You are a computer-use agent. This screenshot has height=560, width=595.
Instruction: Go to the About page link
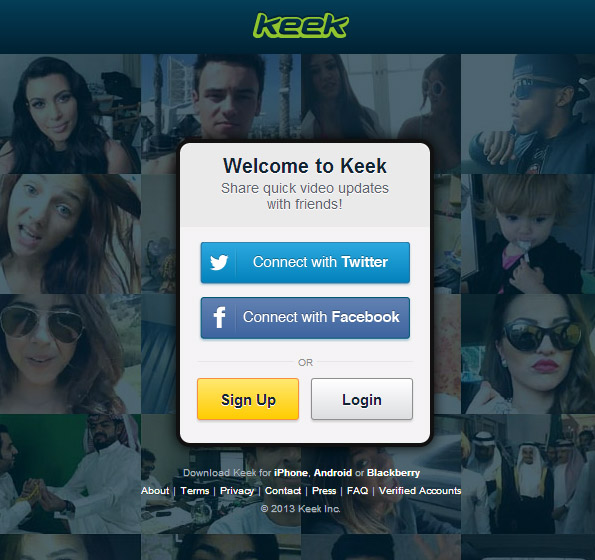155,491
